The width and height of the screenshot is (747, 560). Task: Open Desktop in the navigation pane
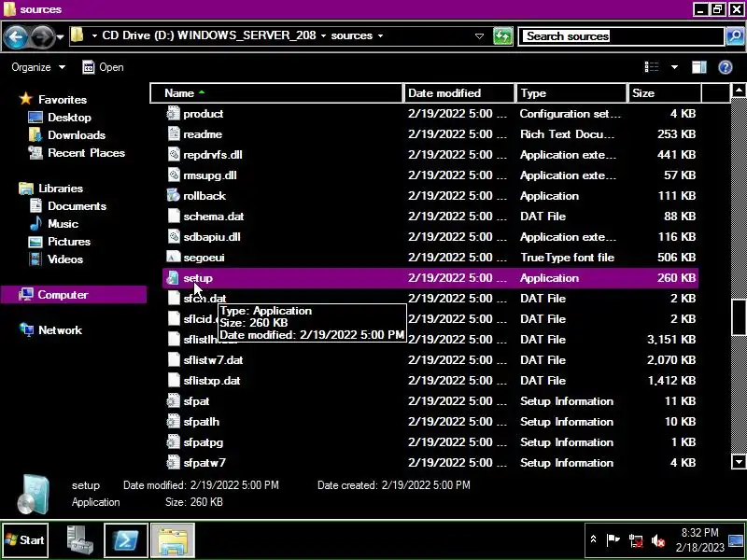pos(69,118)
